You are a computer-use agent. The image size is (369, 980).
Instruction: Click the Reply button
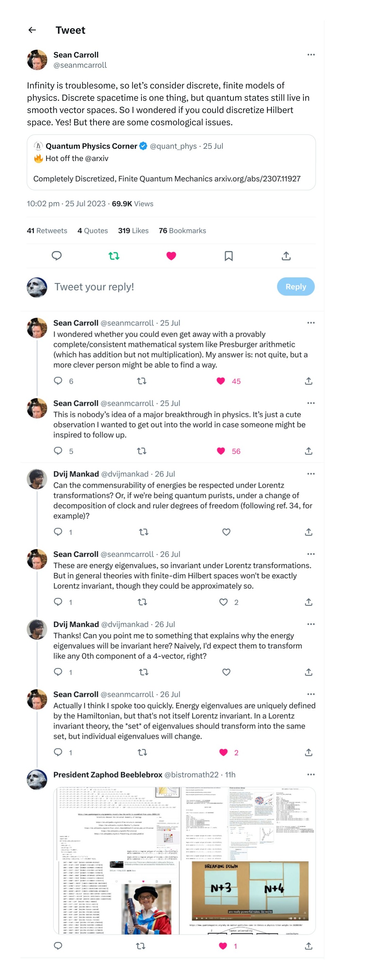(295, 287)
